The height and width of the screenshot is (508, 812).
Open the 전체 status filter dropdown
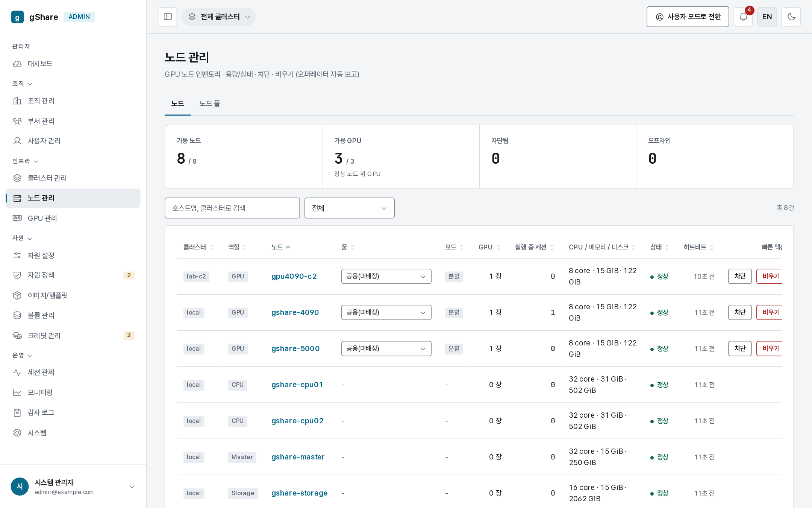[x=349, y=208]
